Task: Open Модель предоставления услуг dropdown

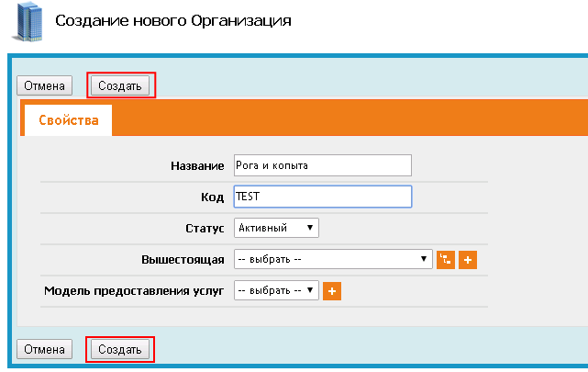Action: click(276, 290)
